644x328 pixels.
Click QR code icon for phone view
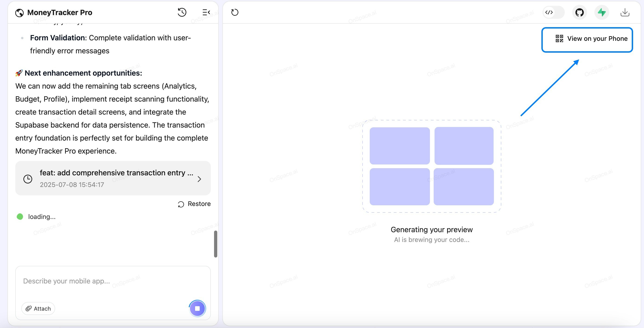[559, 39]
